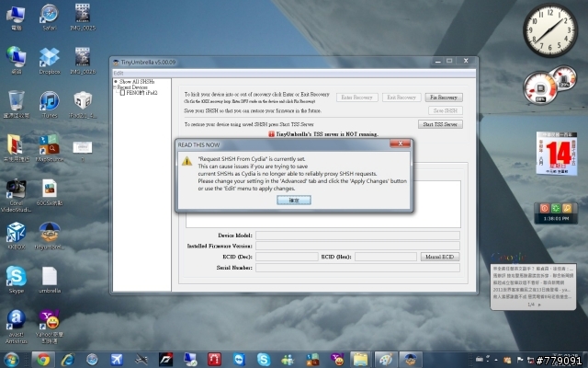Click the yellow warning triangle icon in dialog
The image size is (588, 368).
click(x=187, y=162)
